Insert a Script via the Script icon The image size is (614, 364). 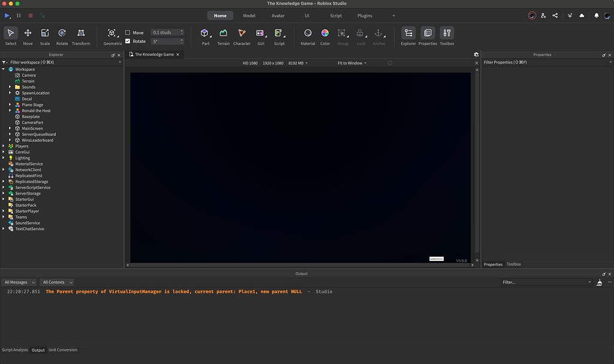click(279, 35)
